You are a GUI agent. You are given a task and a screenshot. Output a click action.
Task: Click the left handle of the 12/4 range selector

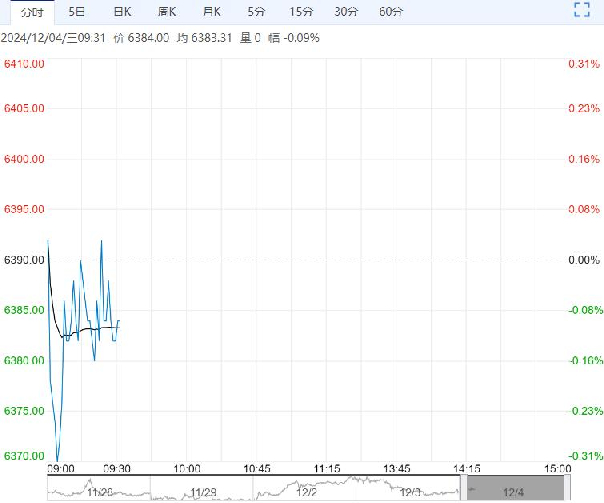pyautogui.click(x=464, y=490)
